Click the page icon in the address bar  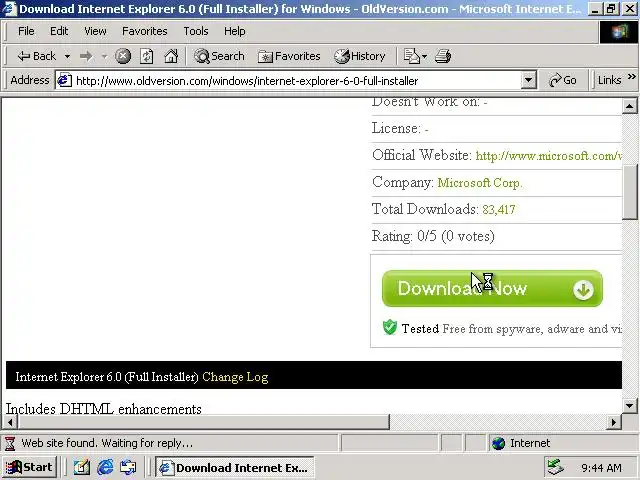(64, 80)
